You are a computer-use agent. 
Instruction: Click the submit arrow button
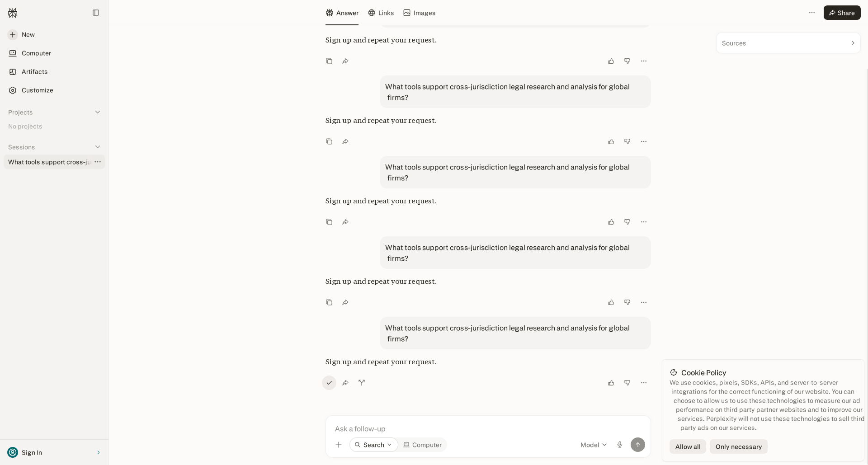[638, 445]
